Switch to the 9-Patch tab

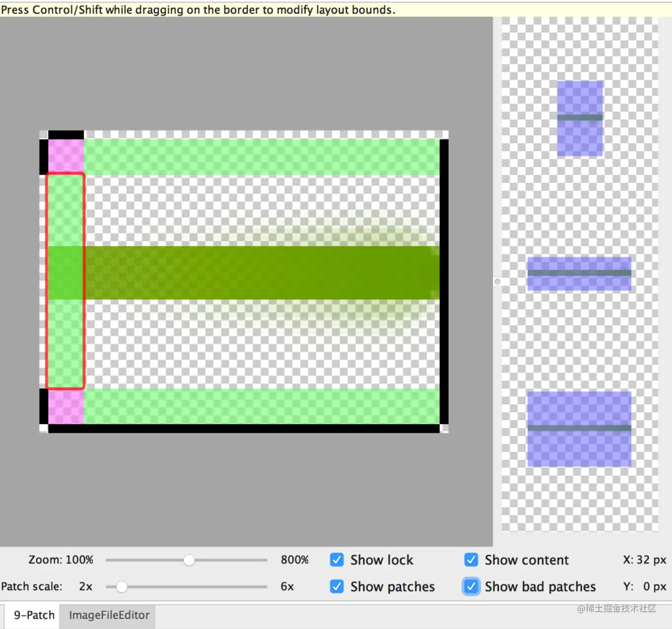point(34,615)
